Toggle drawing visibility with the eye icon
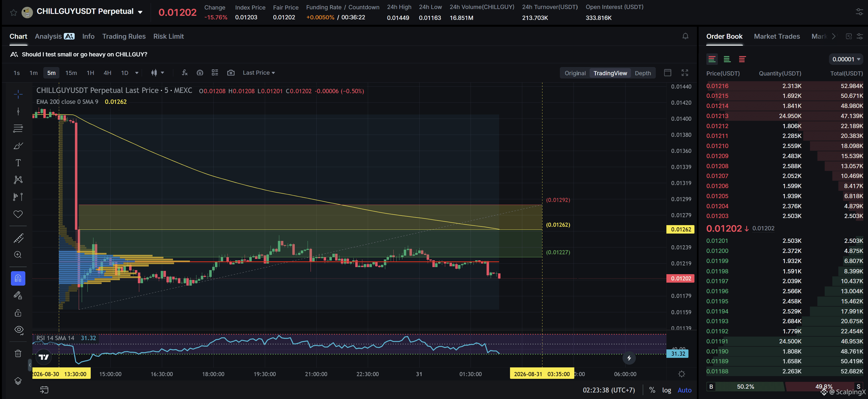 (19, 330)
